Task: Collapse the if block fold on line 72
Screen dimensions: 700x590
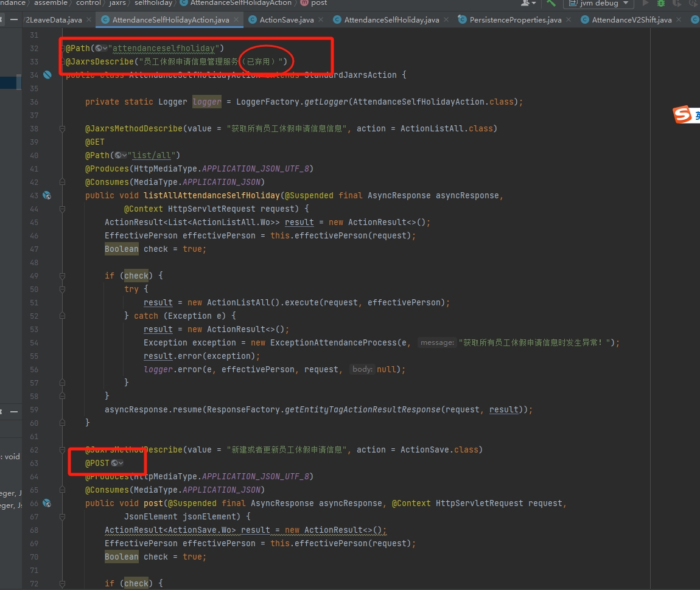Action: click(x=63, y=583)
